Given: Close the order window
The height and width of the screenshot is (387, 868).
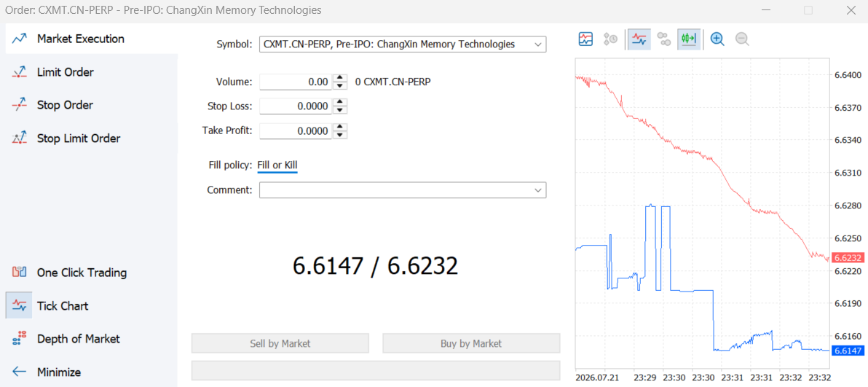Looking at the screenshot, I should 851,10.
